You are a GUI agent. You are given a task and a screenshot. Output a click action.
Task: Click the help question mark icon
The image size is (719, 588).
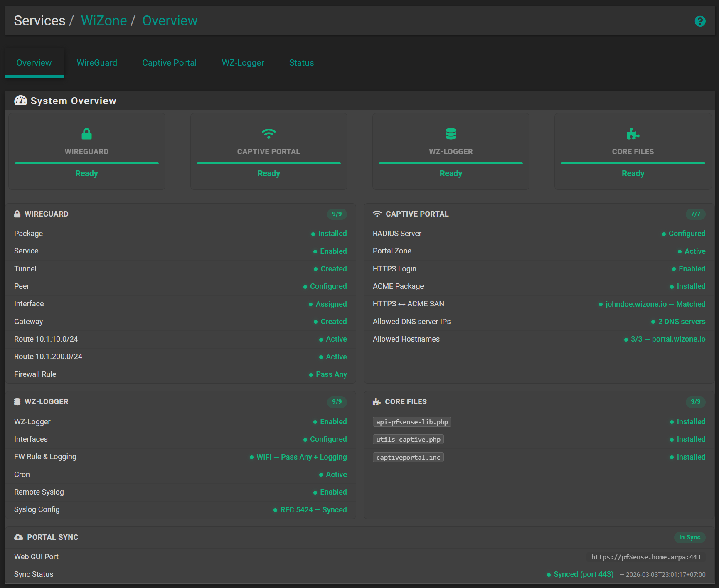[700, 21]
